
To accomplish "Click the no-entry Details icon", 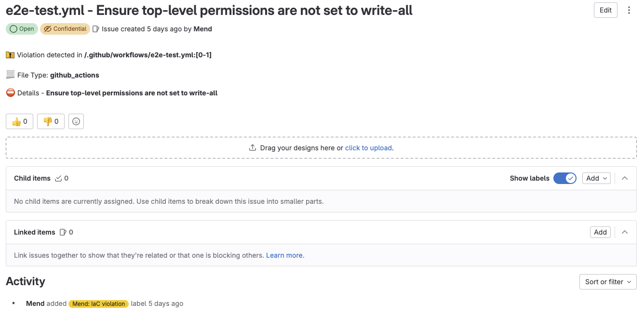I will [x=10, y=92].
